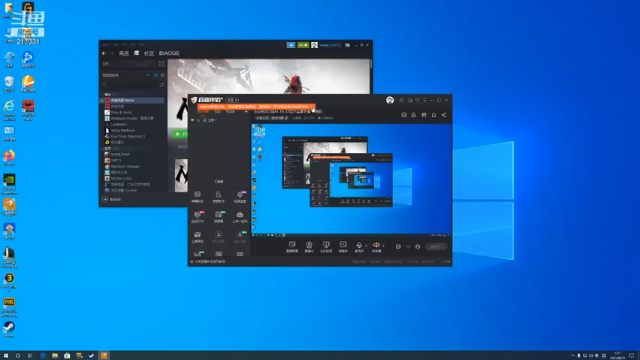Click the Steam library search field

pyautogui.click(x=129, y=84)
